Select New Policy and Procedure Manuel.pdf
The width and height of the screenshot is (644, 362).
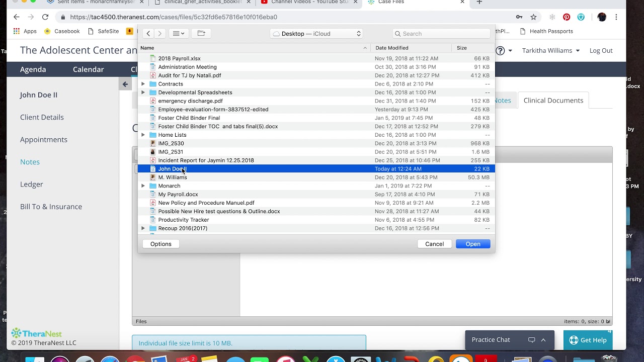(x=316, y=203)
